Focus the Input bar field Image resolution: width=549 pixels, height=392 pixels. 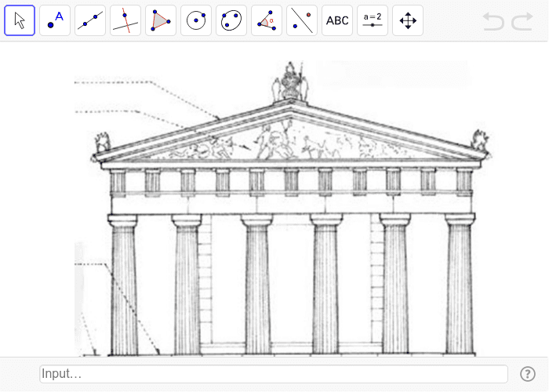point(274,374)
